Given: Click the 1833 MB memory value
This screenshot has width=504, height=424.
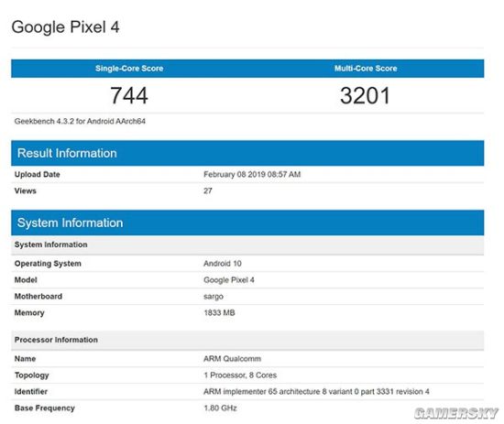Looking at the screenshot, I should tap(219, 313).
